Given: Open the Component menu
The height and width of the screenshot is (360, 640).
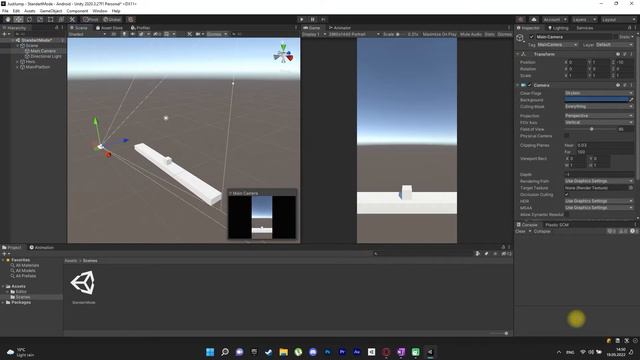Looking at the screenshot, I should [x=77, y=11].
